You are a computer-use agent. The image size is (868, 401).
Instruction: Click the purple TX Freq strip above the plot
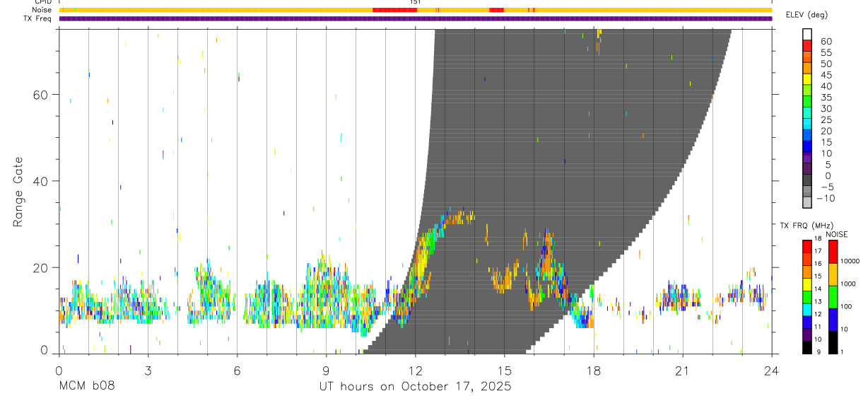coord(415,18)
